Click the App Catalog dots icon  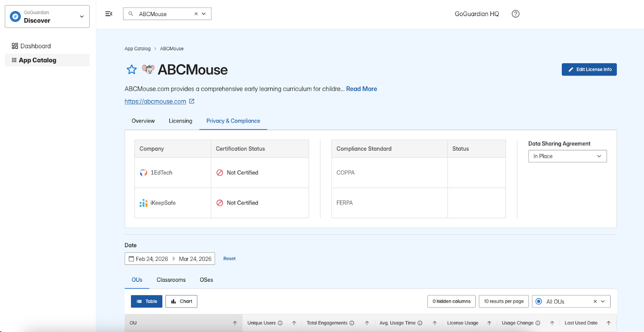click(x=14, y=60)
